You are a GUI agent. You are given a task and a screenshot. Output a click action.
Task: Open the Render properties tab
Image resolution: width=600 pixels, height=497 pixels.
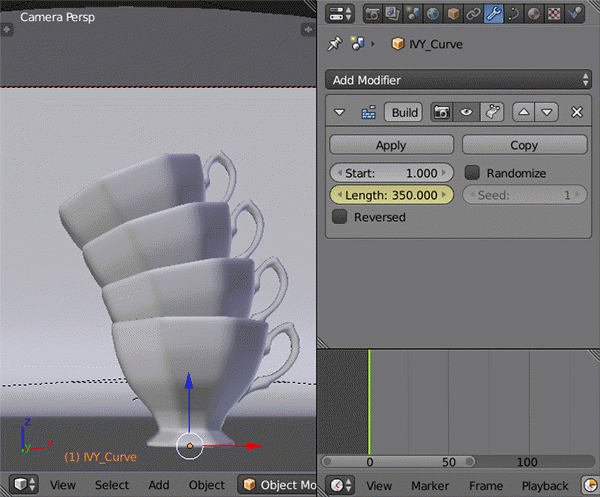pos(373,13)
